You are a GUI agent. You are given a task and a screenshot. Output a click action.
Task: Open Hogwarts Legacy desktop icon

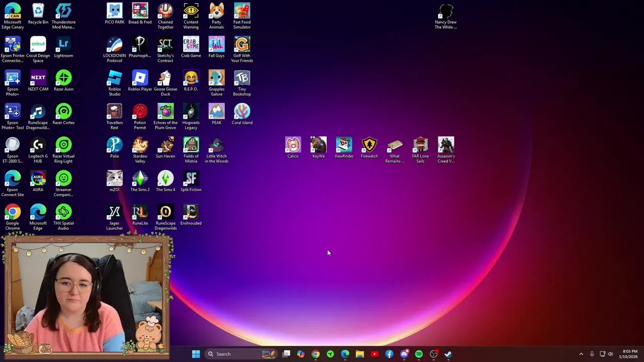coord(191,117)
